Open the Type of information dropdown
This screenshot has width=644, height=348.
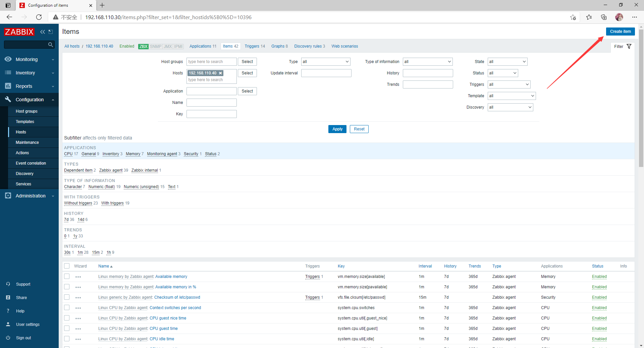[x=428, y=62]
